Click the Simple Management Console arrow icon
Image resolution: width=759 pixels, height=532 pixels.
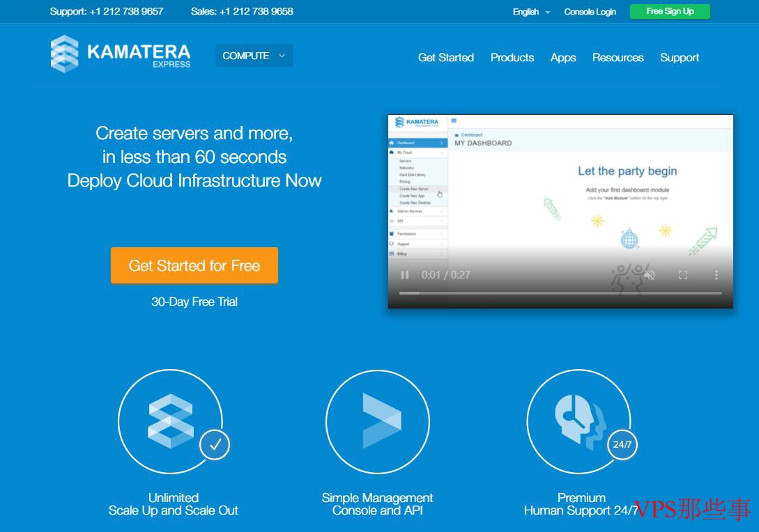click(x=378, y=421)
